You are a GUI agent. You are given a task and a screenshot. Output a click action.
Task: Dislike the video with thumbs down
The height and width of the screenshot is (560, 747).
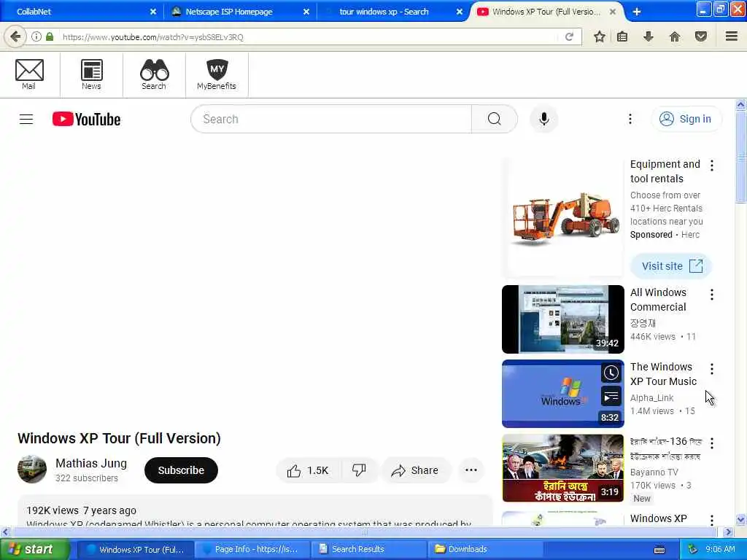coord(359,470)
